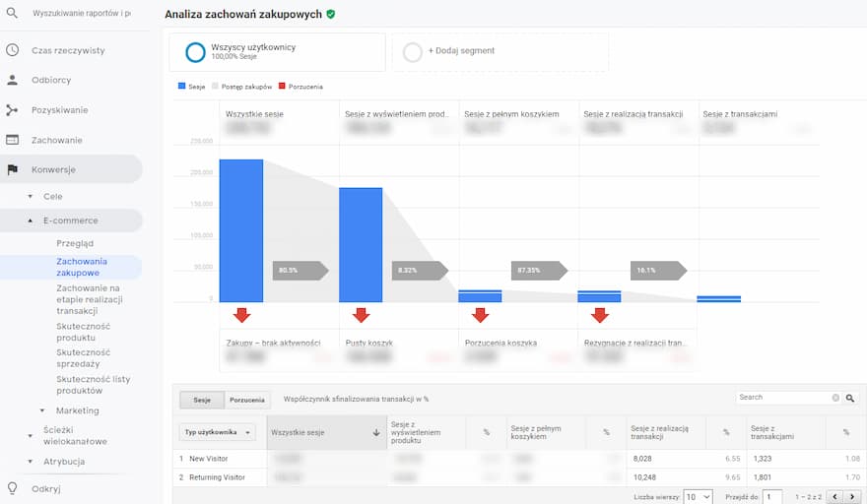Open Czas rzeczywisty clock icon
This screenshot has height=504, width=867.
12,50
